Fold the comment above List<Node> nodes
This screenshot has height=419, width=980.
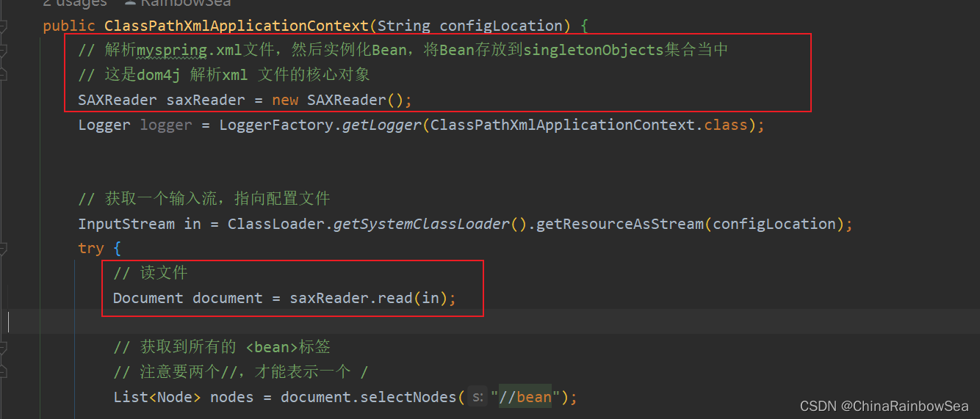[x=3, y=347]
